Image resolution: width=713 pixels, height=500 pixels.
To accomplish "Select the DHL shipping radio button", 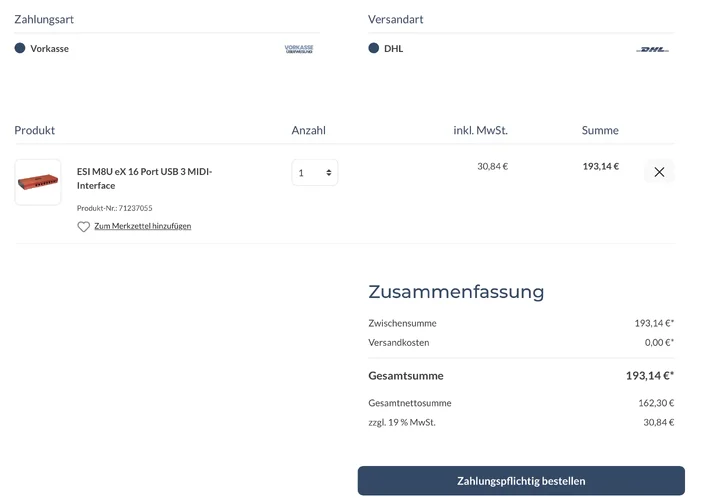I will tap(374, 48).
